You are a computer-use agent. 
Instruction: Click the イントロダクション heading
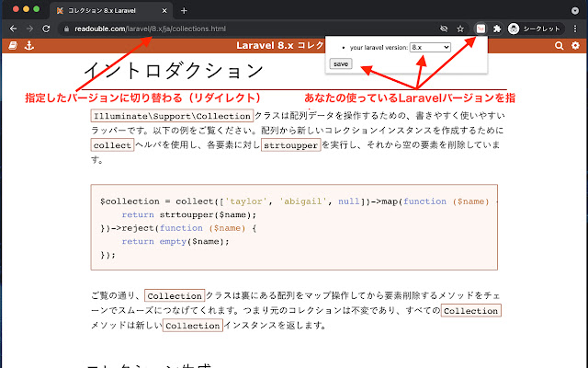[174, 70]
